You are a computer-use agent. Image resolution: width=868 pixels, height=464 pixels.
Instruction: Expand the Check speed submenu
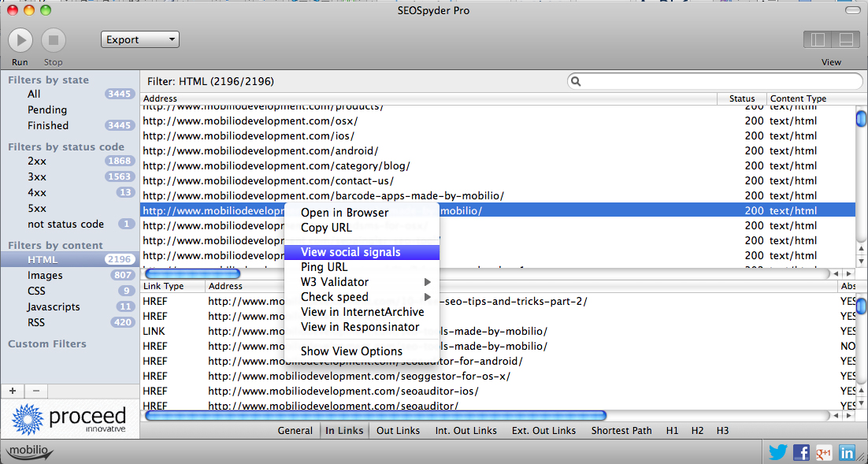click(362, 297)
